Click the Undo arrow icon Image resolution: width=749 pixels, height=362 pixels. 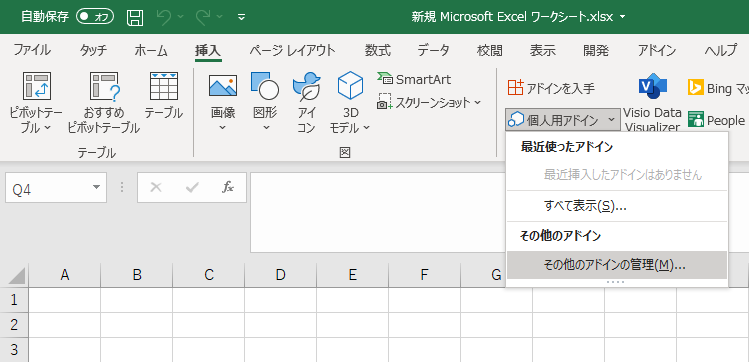coord(164,17)
